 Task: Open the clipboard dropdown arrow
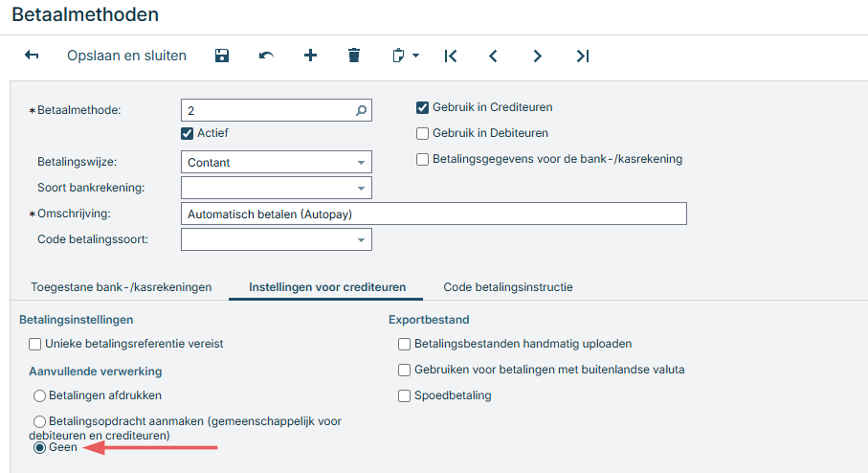[x=415, y=56]
